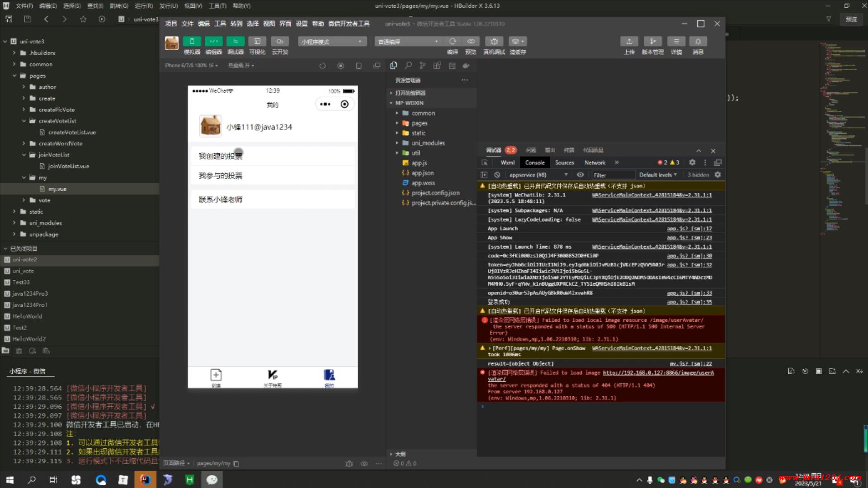Open the 微信开发者工具 menu

pos(349,23)
